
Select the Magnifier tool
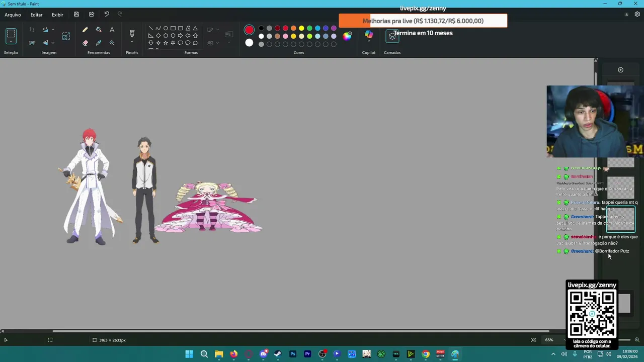pyautogui.click(x=112, y=43)
